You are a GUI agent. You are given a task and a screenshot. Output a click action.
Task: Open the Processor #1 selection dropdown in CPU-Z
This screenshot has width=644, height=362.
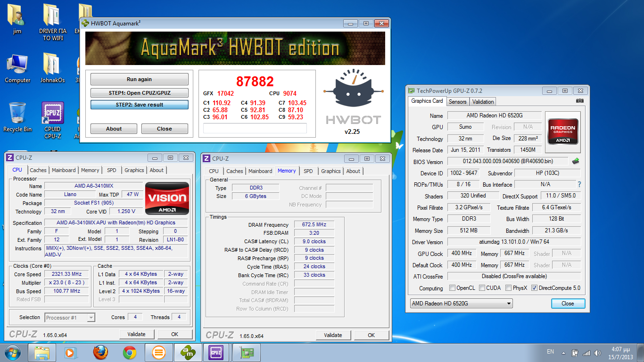70,318
